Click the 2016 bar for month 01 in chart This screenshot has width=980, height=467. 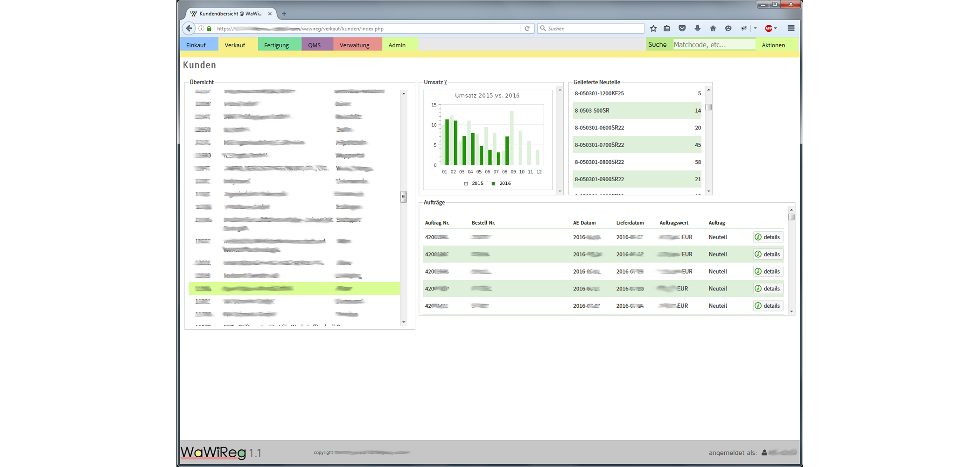[447, 142]
